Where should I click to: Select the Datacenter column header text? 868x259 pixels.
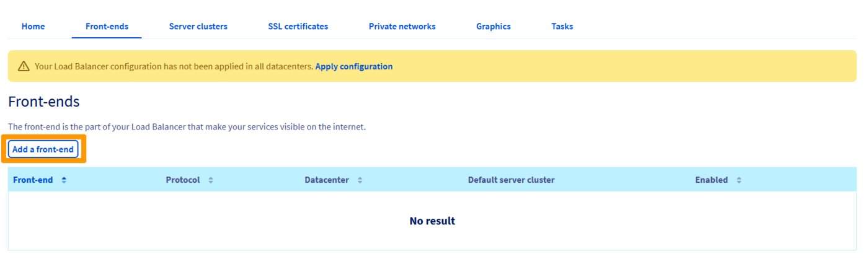pyautogui.click(x=327, y=180)
